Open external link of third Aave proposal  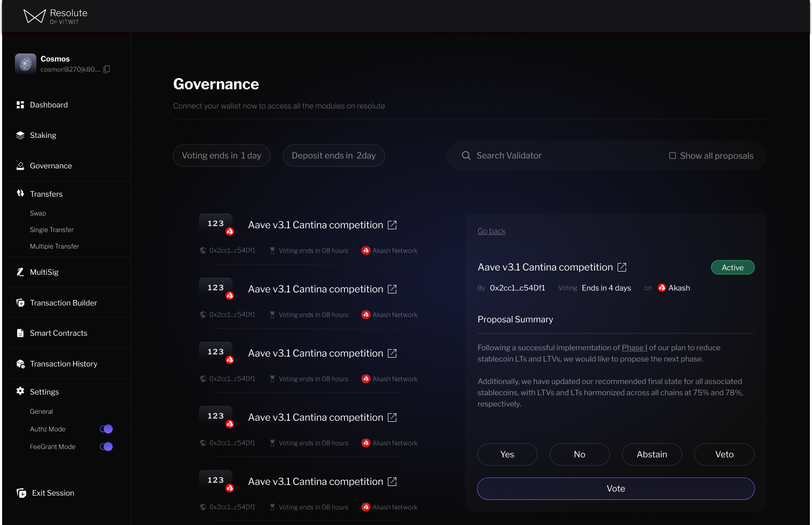click(392, 353)
